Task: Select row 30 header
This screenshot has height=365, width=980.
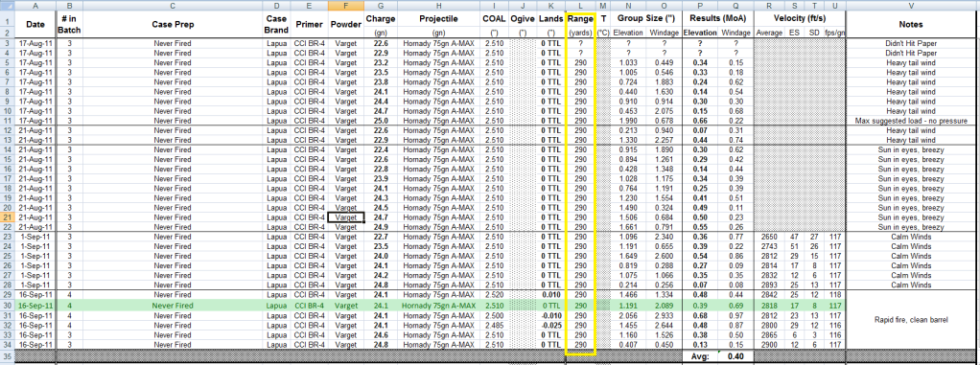Action: 7,306
